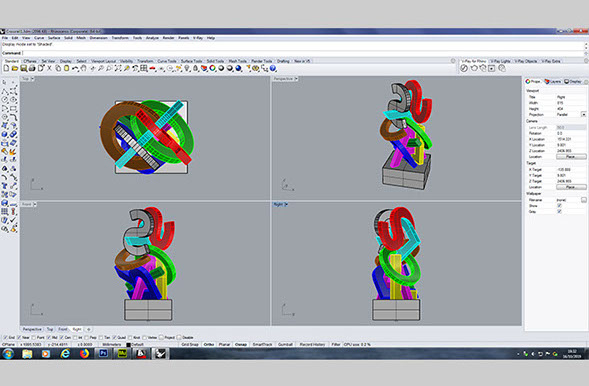The width and height of the screenshot is (589, 386).
Task: Toggle the Cen osnap checkbox
Action: click(62, 338)
